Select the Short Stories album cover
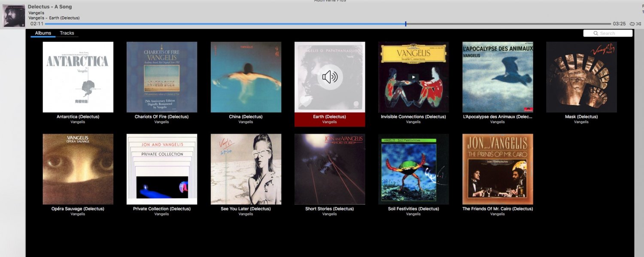The image size is (644, 257). coord(330,169)
